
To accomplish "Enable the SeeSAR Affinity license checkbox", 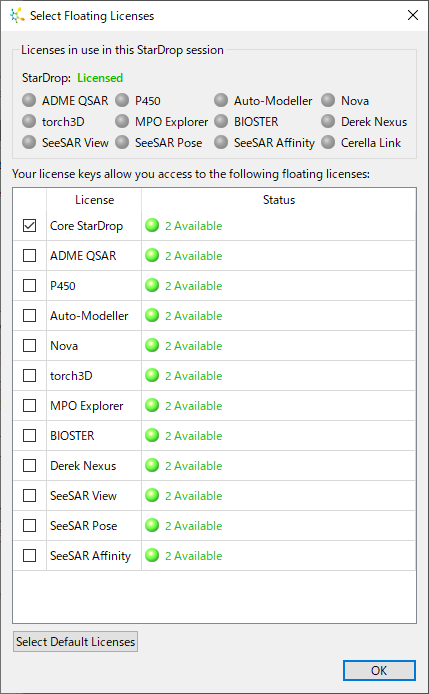I will tap(29, 555).
